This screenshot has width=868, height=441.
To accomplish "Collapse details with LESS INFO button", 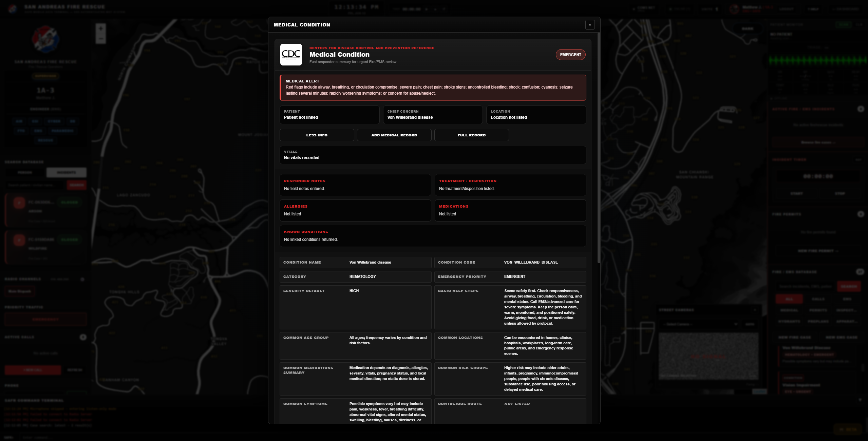I will 317,135.
